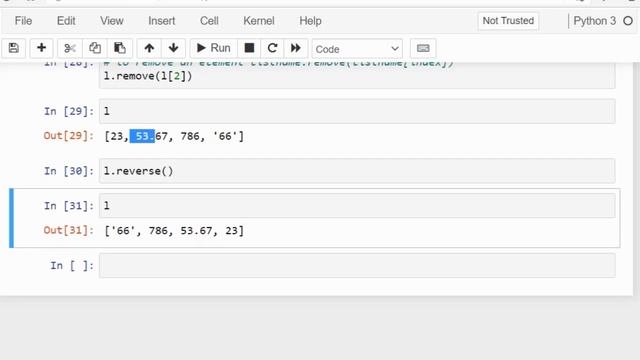Open the Edit menu
This screenshot has height=360, width=640.
click(66, 21)
